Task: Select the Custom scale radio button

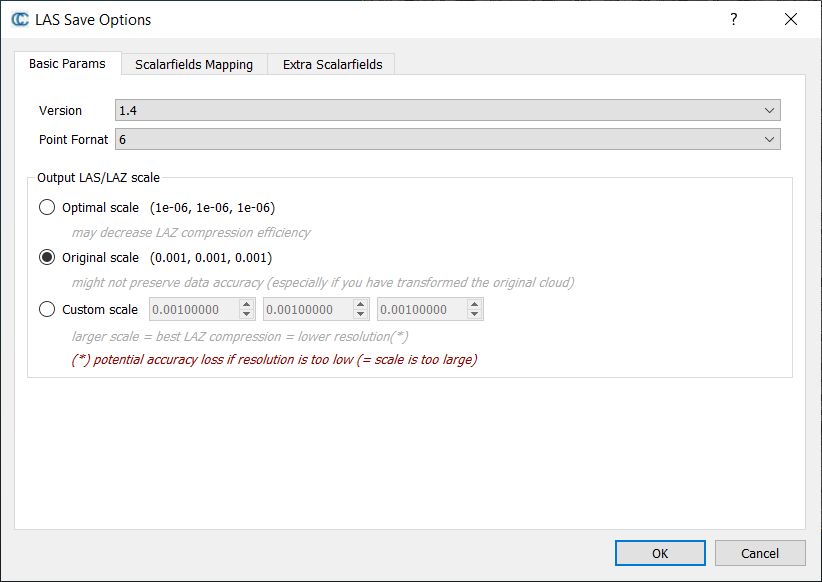Action: tap(47, 309)
